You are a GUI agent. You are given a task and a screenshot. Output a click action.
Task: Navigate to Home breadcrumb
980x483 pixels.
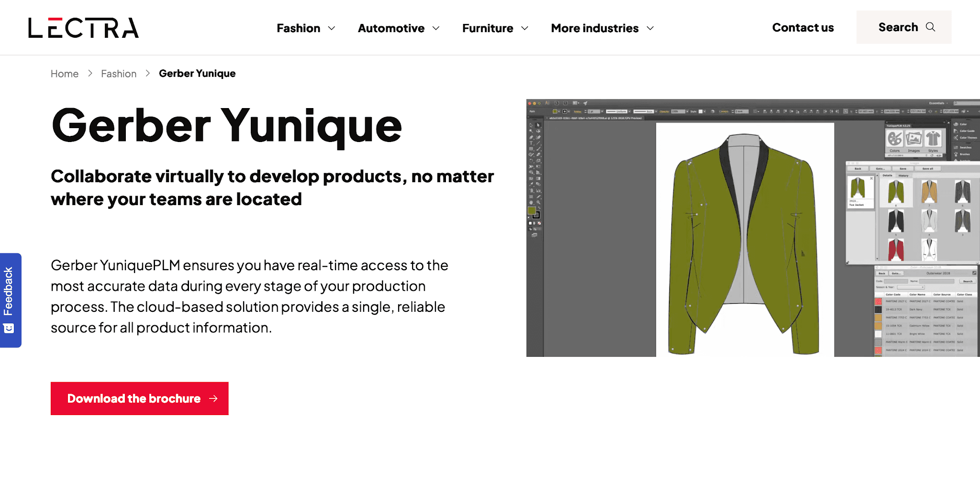(65, 74)
